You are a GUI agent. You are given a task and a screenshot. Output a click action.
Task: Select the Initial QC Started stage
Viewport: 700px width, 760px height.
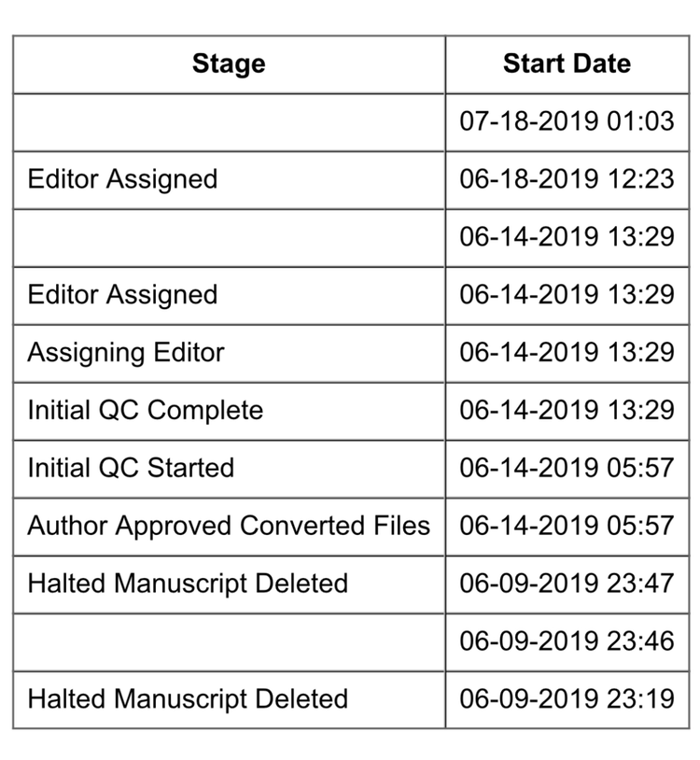pyautogui.click(x=131, y=468)
